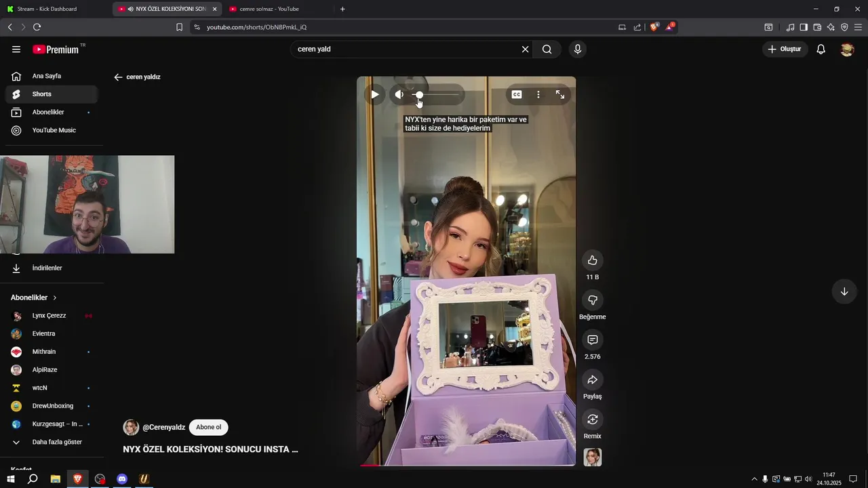
Task: Clear the search box text
Action: coord(525,49)
